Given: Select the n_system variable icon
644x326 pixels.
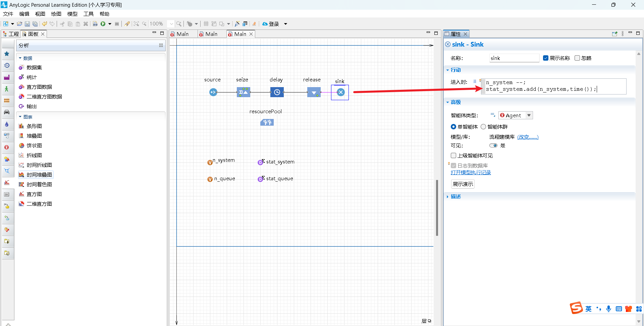Looking at the screenshot, I should point(210,162).
